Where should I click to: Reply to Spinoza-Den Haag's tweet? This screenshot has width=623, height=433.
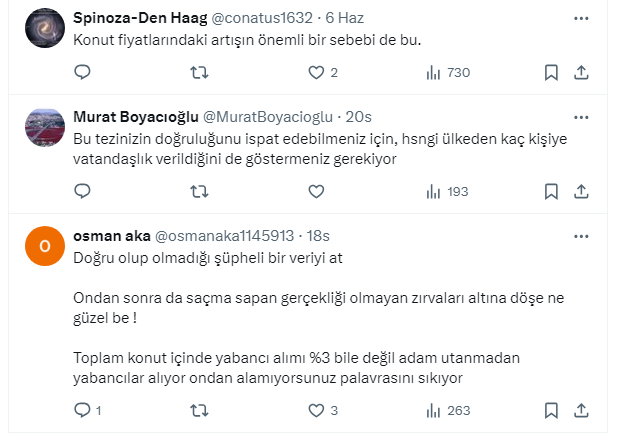(83, 72)
